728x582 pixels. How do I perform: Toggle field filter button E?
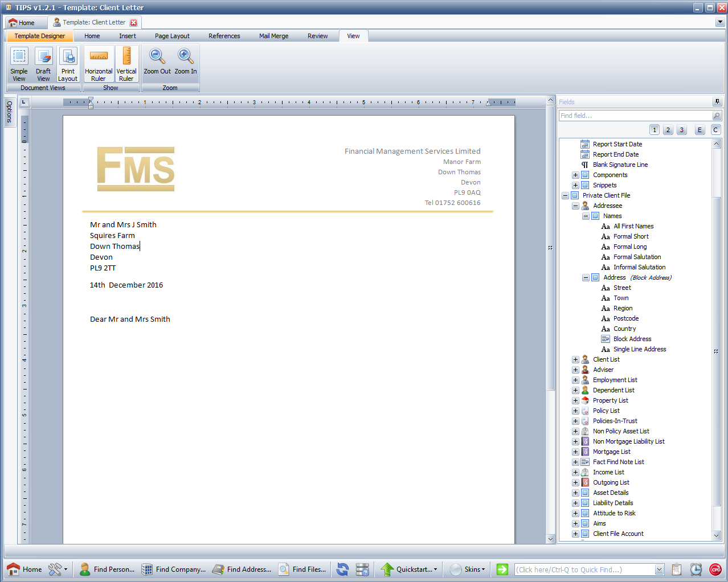click(x=700, y=130)
